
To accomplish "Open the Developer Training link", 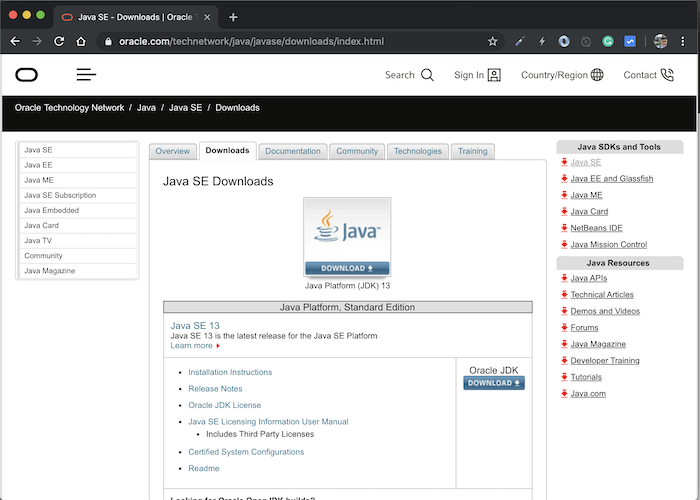I will [x=605, y=361].
